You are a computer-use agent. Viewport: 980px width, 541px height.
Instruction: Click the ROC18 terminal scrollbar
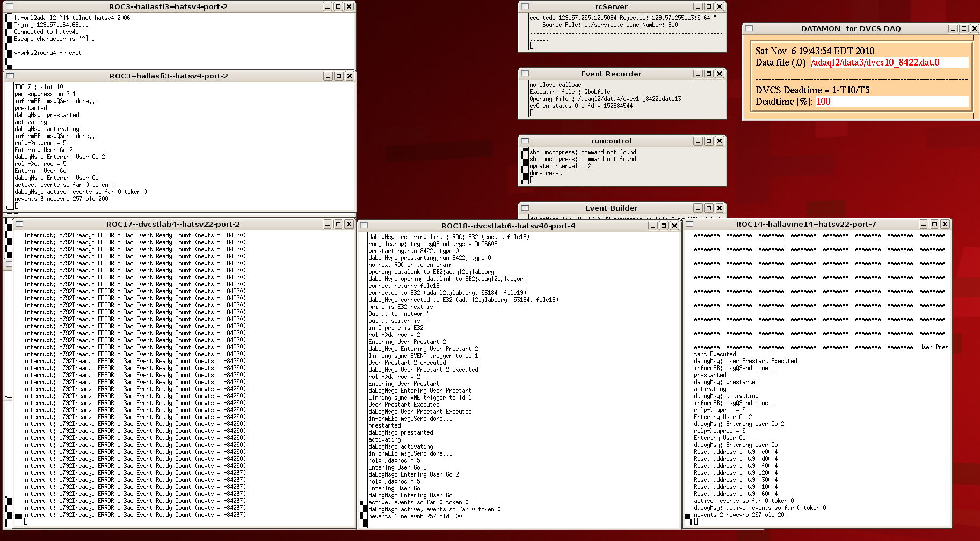coord(363,380)
